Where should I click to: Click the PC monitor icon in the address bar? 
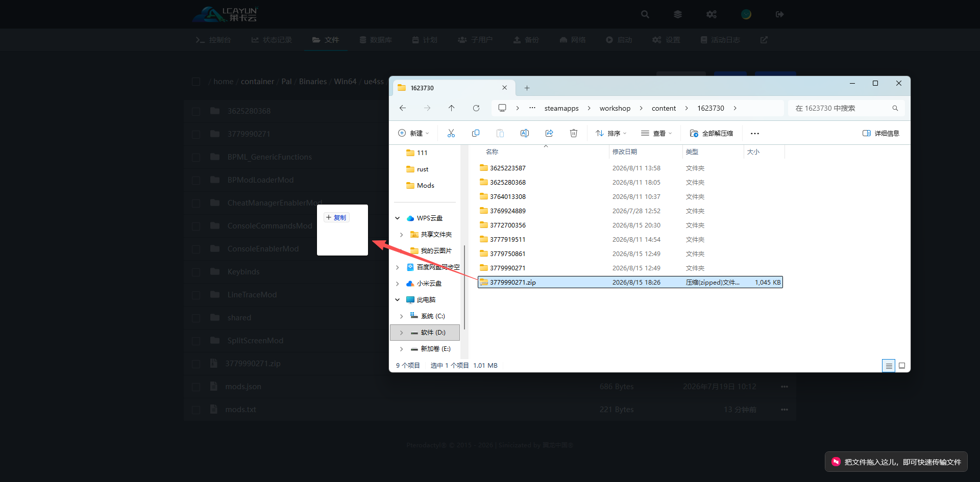coord(502,108)
